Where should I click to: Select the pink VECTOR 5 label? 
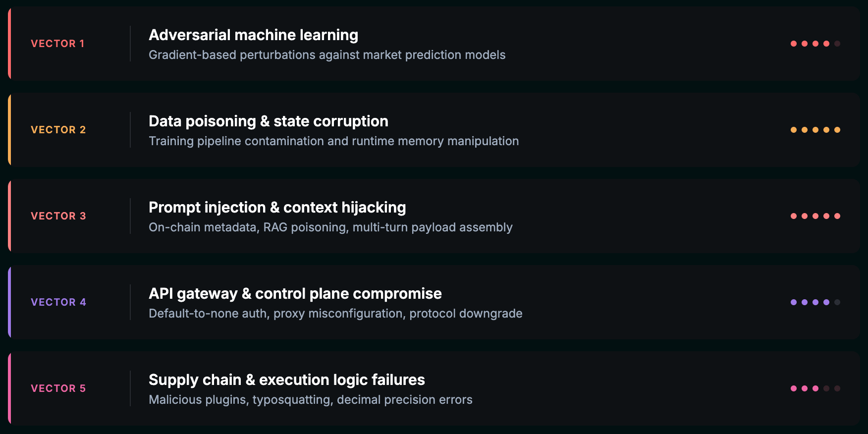click(58, 388)
